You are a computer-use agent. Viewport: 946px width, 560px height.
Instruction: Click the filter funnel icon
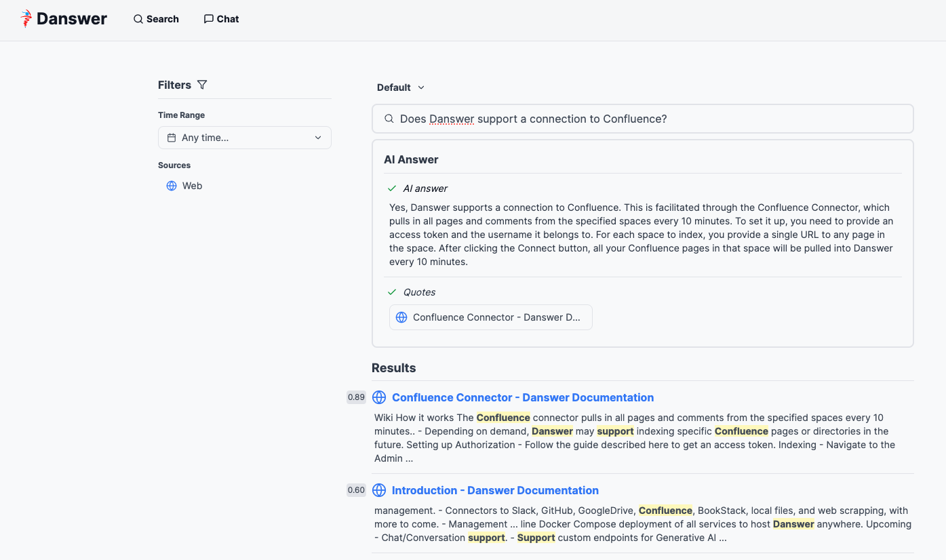[202, 85]
